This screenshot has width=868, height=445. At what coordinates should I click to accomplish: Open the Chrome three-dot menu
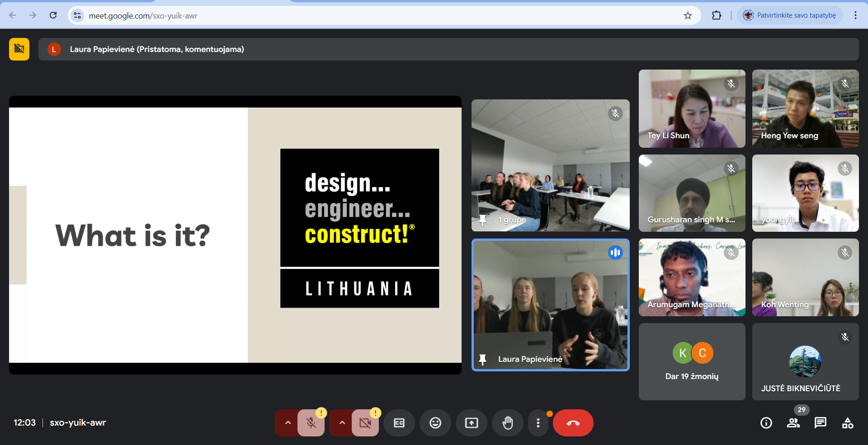pos(855,15)
